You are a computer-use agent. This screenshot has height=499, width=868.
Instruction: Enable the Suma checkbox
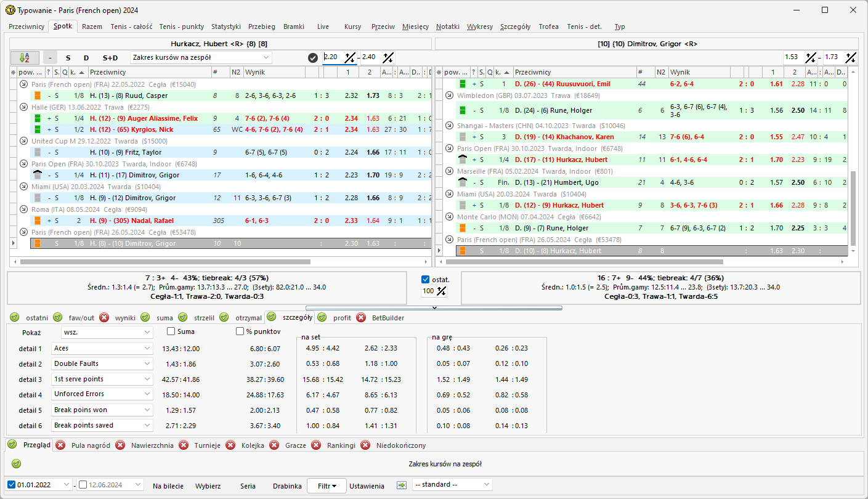(x=171, y=331)
